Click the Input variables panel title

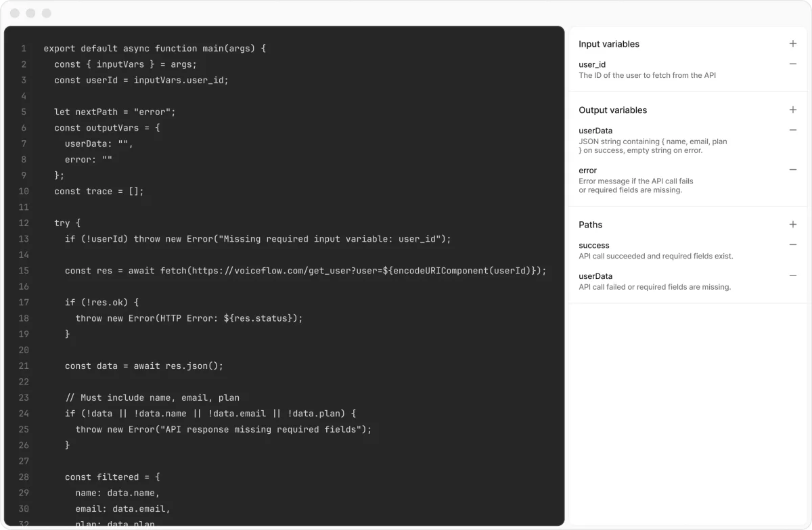[608, 43]
